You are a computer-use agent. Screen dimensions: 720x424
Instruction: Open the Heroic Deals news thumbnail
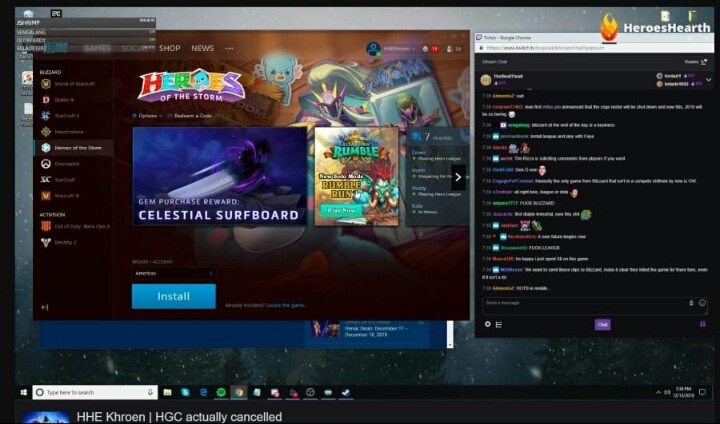click(x=326, y=329)
